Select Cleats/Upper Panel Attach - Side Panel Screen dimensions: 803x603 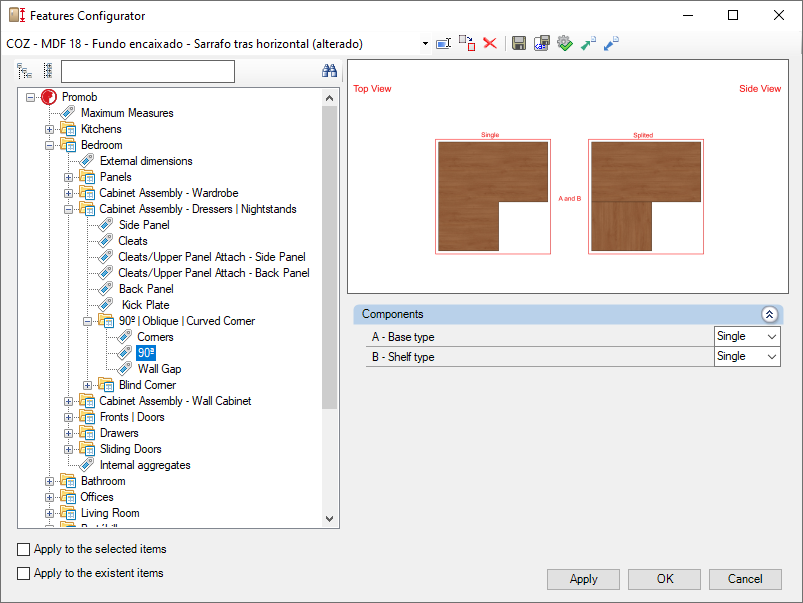click(x=212, y=257)
